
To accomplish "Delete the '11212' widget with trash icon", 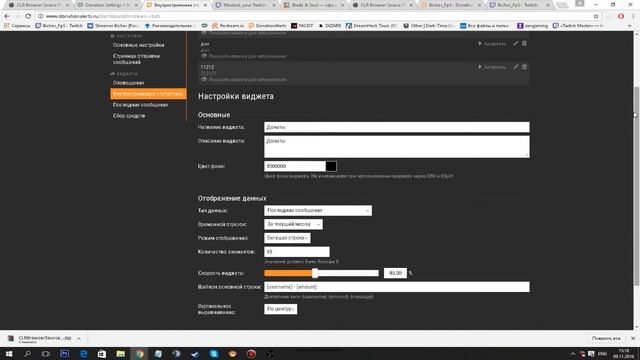I will click(x=524, y=67).
